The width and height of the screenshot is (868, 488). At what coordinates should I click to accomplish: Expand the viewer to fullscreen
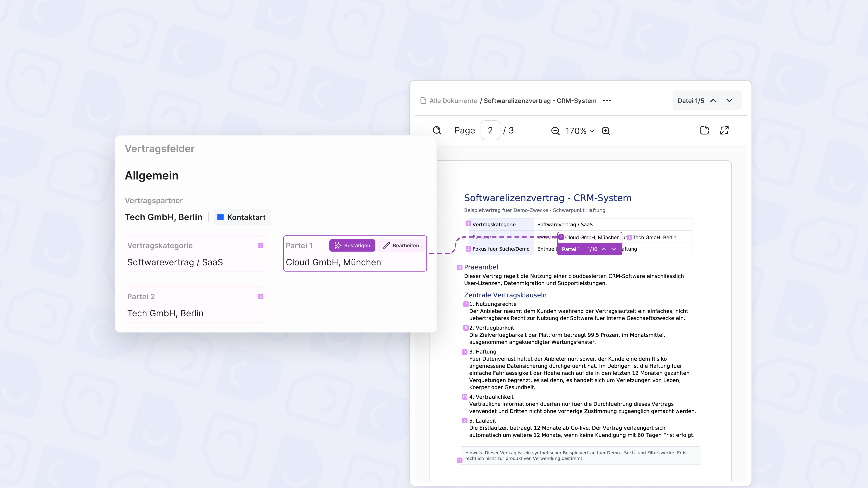coord(724,130)
